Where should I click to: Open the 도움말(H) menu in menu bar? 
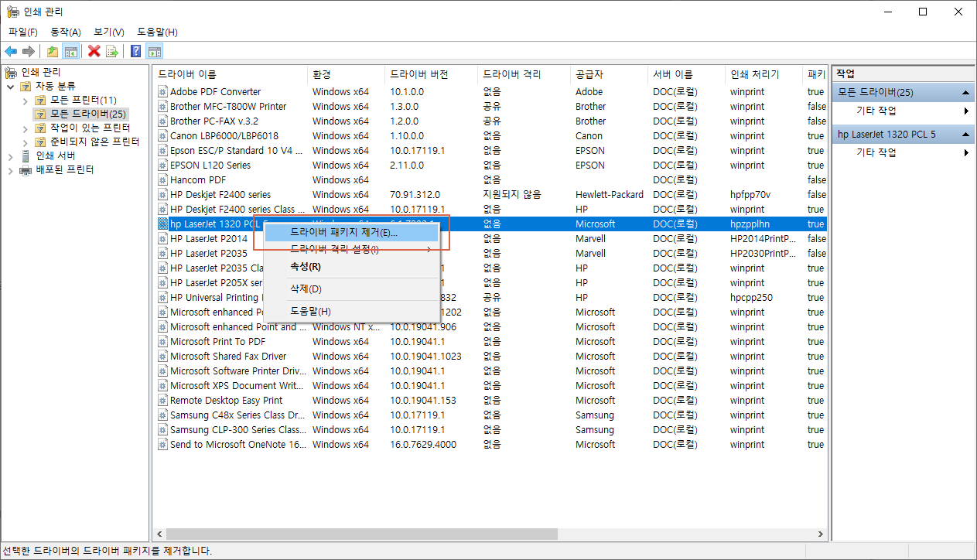point(158,32)
